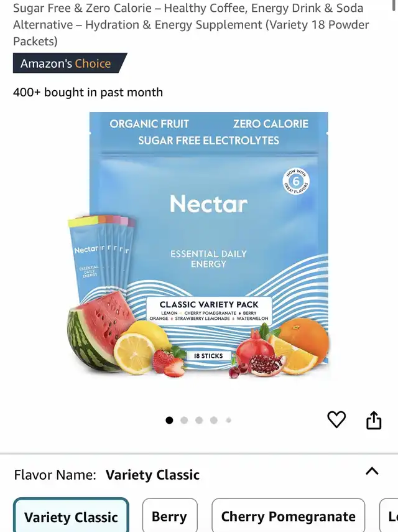Select the Variety Classic flavor
The height and width of the screenshot is (532, 398).
pyautogui.click(x=71, y=515)
